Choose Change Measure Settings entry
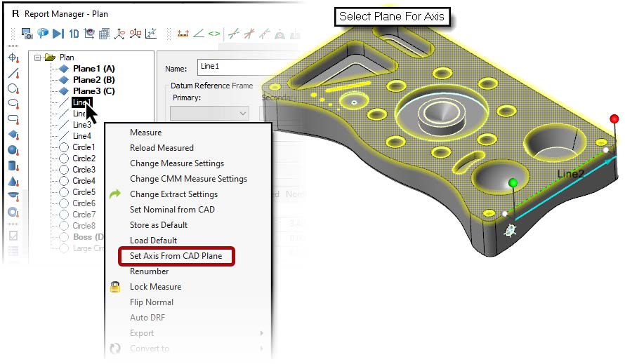This screenshot has width=625, height=364. click(177, 163)
